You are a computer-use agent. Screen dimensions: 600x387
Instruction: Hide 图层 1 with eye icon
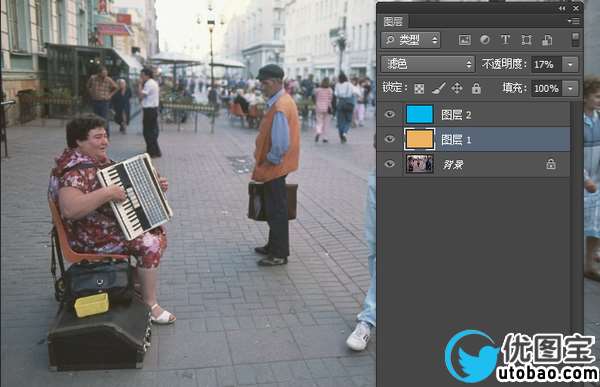[x=390, y=139]
